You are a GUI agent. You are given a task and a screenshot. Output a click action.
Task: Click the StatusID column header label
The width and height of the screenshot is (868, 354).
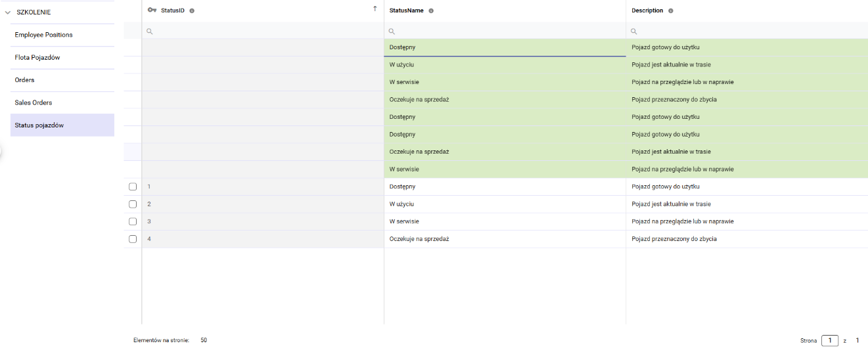coord(173,11)
